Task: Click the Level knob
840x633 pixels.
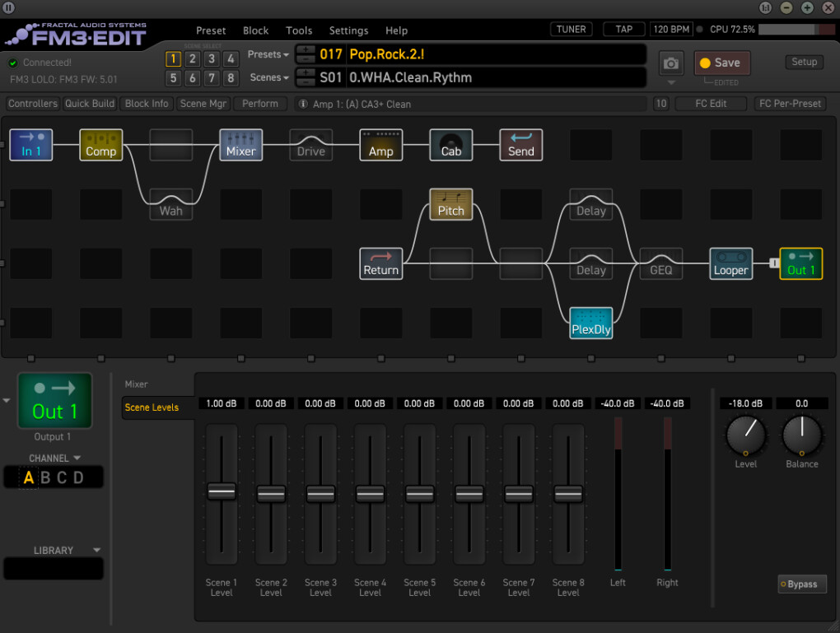Action: pyautogui.click(x=746, y=435)
